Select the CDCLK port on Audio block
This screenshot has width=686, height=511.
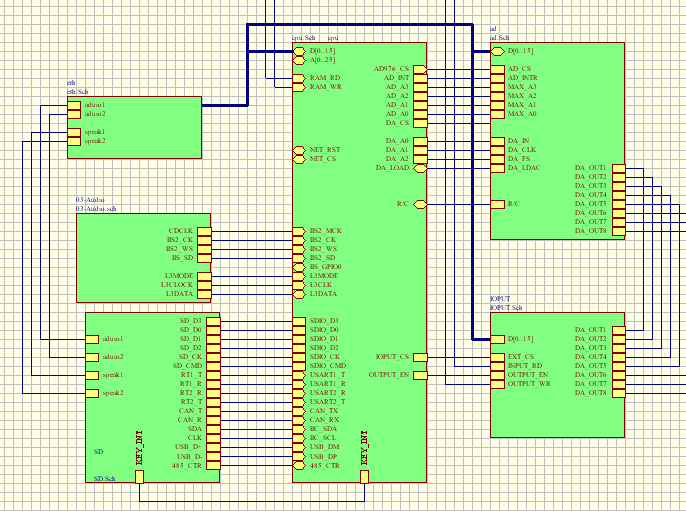pyautogui.click(x=204, y=231)
